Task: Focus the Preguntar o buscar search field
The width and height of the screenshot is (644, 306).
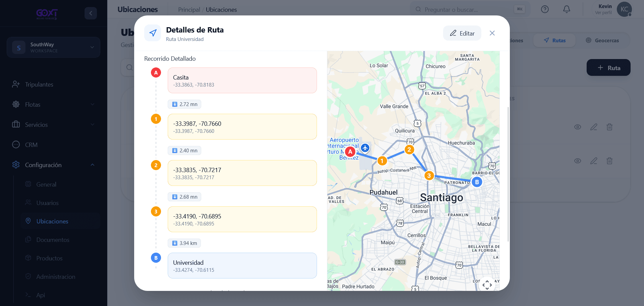Action: coord(470,9)
